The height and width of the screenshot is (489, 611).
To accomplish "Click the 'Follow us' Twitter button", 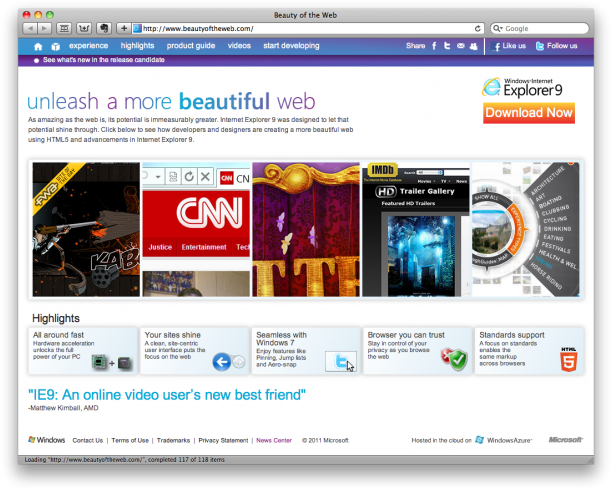I will (x=556, y=46).
